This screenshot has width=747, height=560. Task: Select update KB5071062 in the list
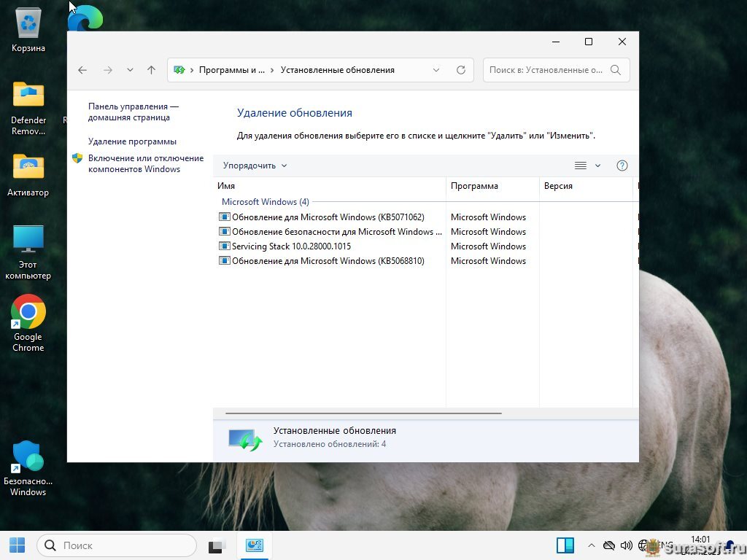(x=328, y=217)
